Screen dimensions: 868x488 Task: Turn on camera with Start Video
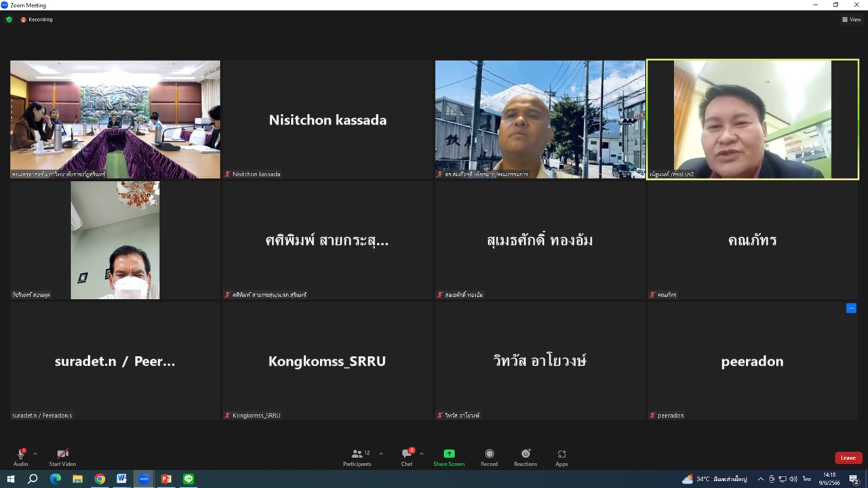(x=62, y=454)
